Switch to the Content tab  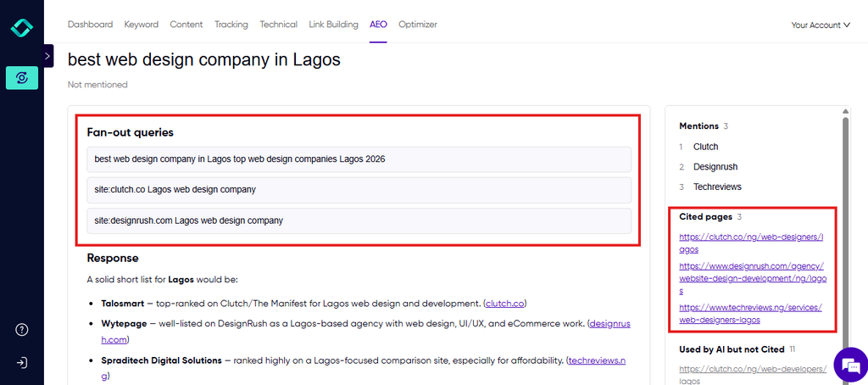(186, 25)
